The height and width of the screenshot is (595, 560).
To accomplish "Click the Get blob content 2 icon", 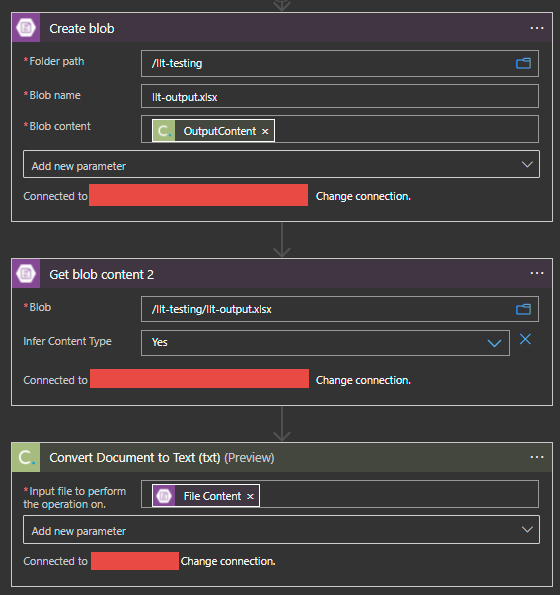I will tap(26, 274).
